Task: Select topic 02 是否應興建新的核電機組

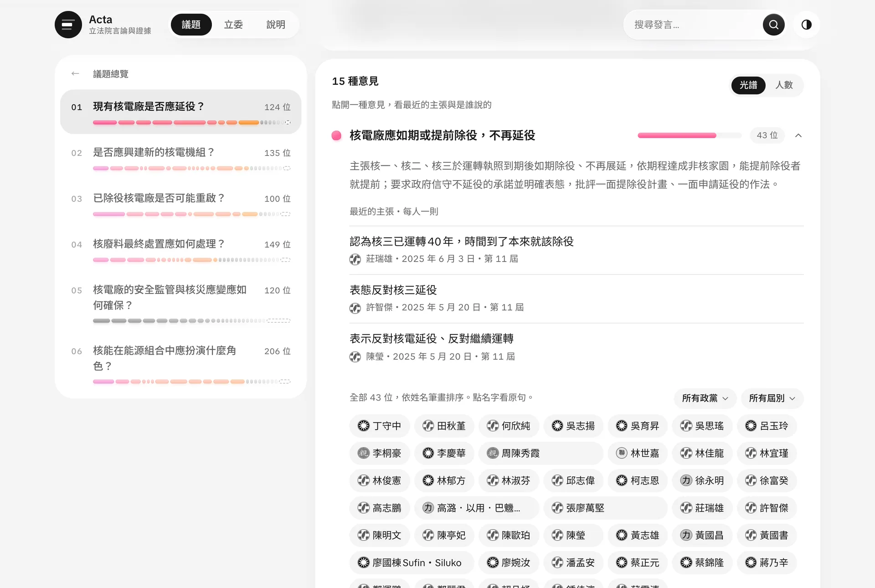Action: tap(181, 158)
